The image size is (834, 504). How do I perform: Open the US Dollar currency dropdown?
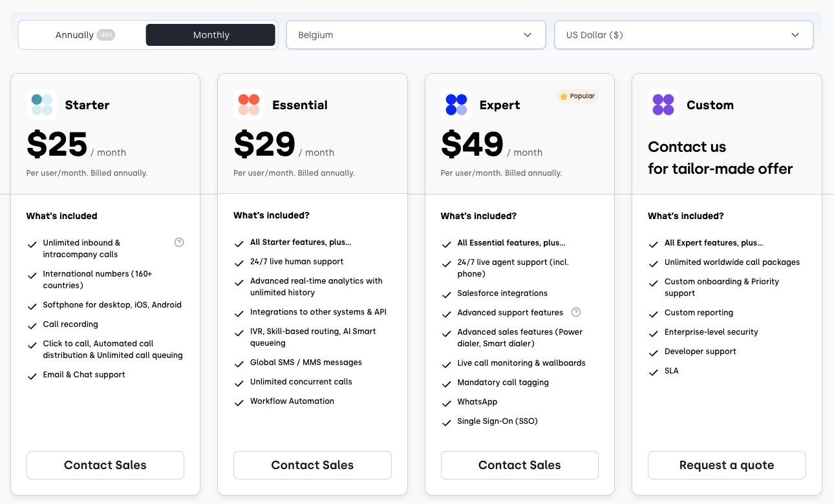pyautogui.click(x=683, y=35)
